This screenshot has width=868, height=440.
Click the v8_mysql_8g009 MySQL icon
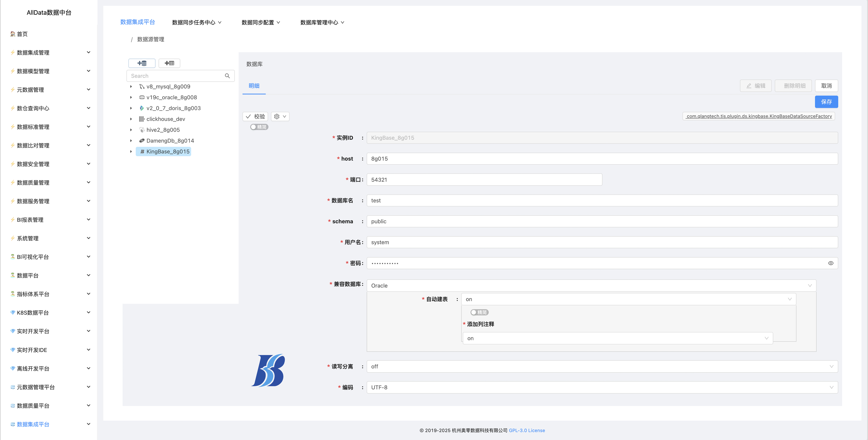pos(142,87)
